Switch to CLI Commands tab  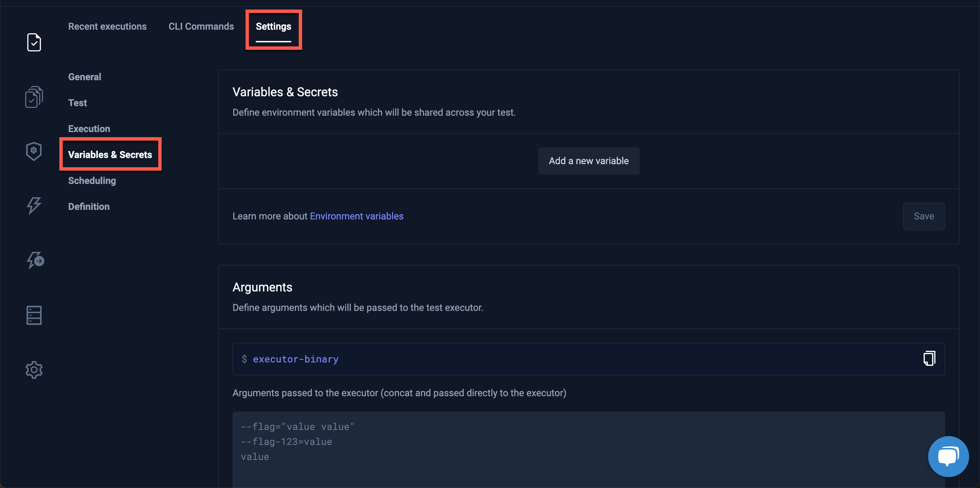point(201,26)
